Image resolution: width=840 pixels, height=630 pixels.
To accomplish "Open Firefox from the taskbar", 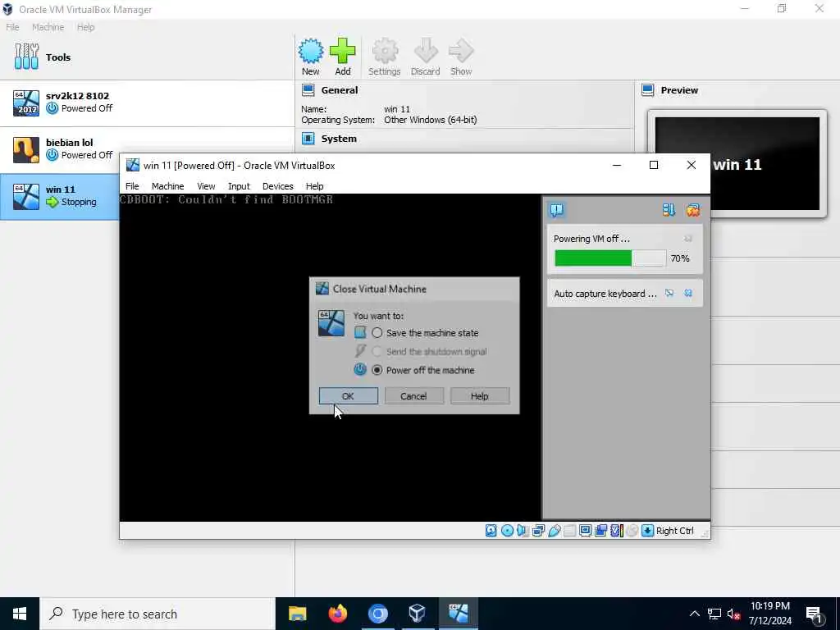I will click(337, 614).
